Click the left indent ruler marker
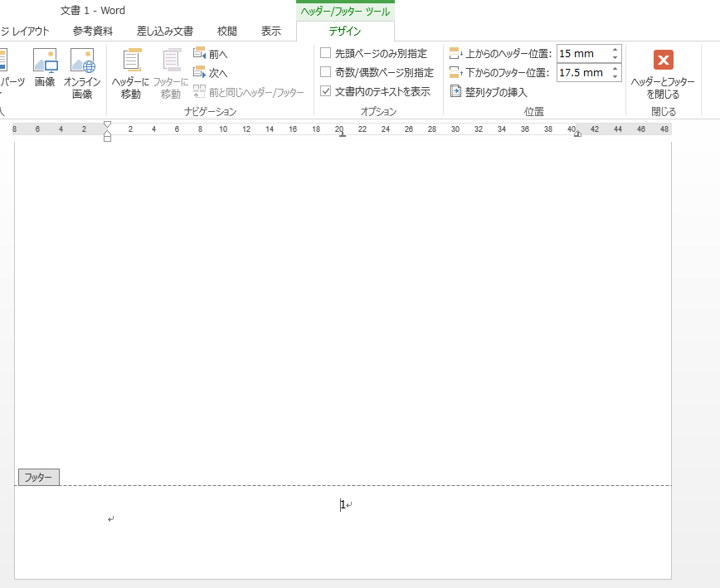 click(x=107, y=138)
